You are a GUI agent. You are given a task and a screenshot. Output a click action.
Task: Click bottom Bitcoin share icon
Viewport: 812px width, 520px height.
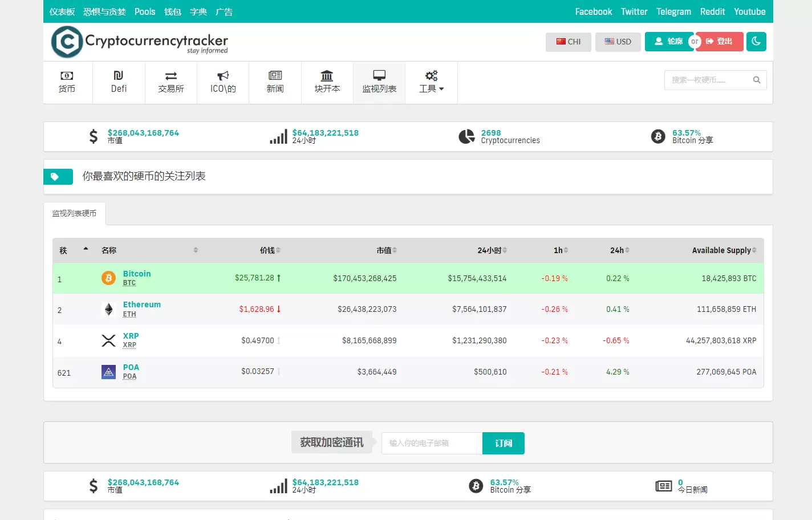[x=476, y=486]
